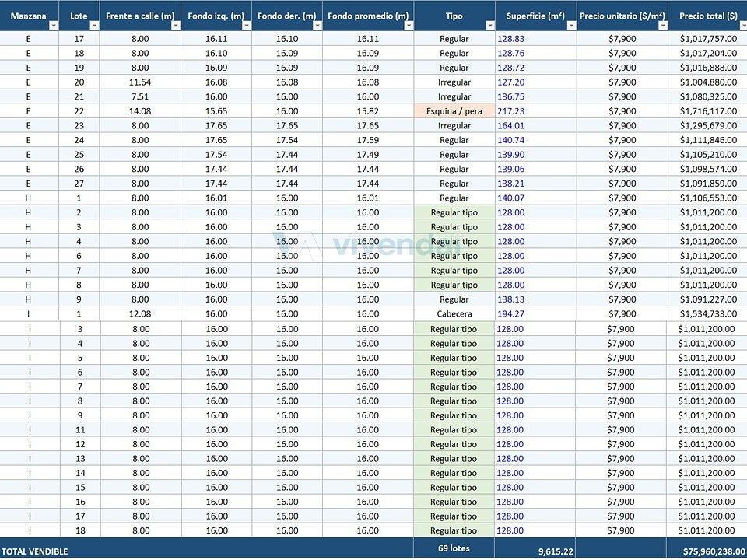Viewport: 747px width, 560px height.
Task: Click Fondo izq. value 15.65
Action: (x=216, y=111)
